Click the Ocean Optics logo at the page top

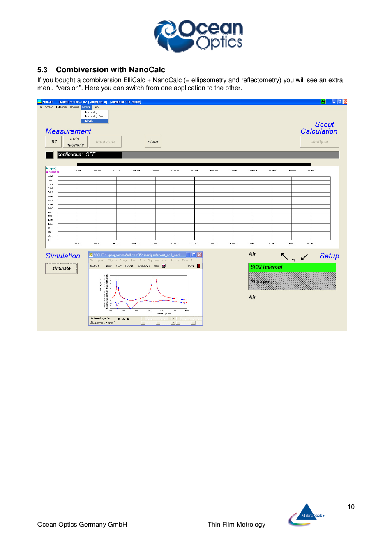click(198, 36)
